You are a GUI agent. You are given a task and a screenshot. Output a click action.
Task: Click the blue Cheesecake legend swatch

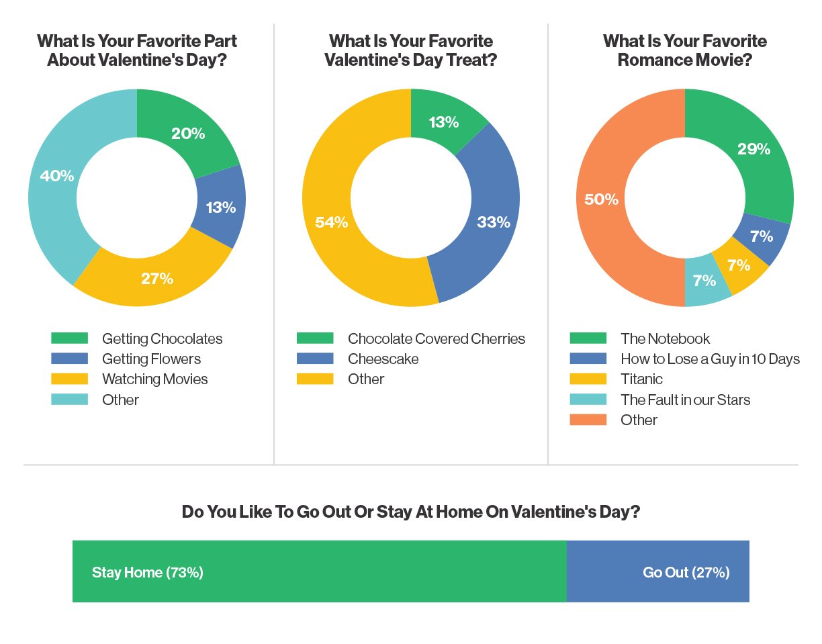[315, 359]
